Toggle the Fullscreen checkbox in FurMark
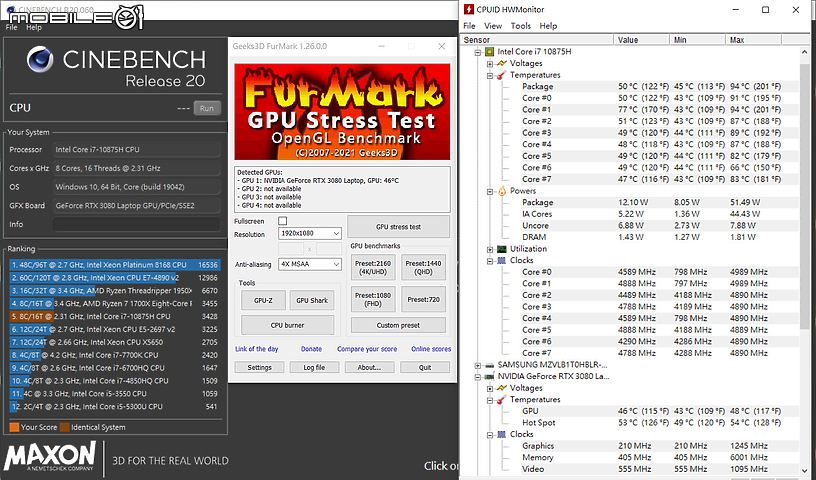 pyautogui.click(x=283, y=221)
